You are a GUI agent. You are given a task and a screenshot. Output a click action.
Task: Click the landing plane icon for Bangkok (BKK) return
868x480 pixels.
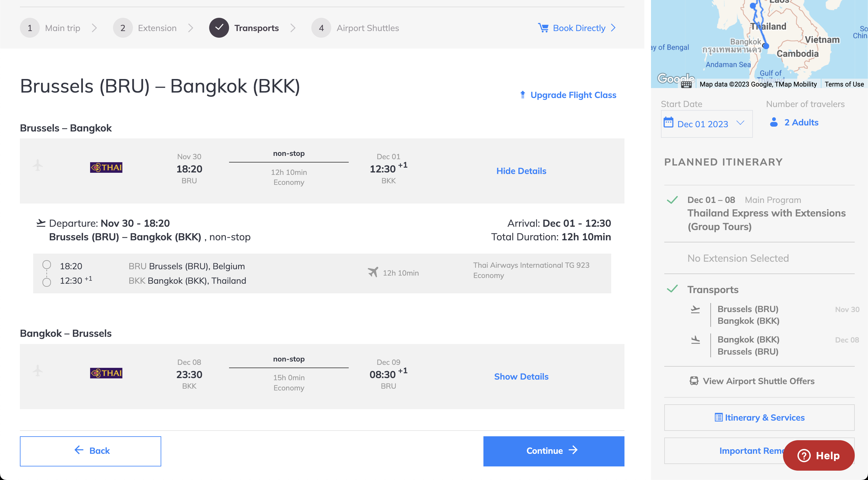pyautogui.click(x=695, y=340)
